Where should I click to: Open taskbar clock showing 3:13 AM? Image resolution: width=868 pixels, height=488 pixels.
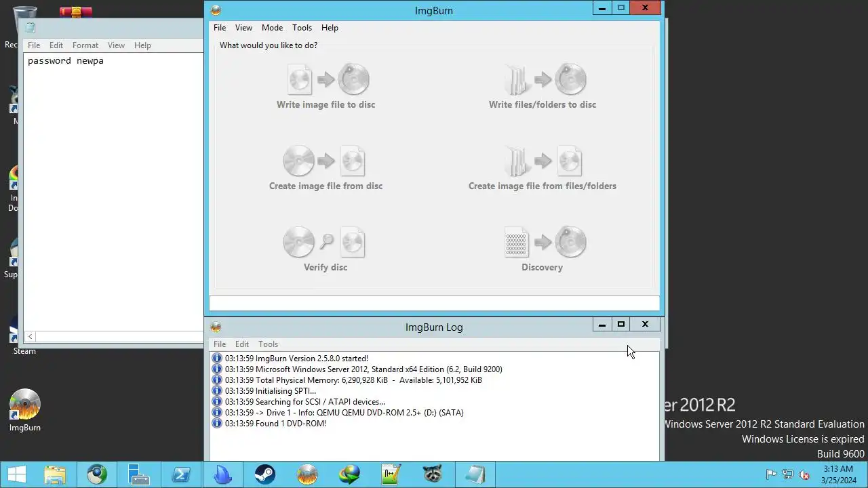coord(838,474)
